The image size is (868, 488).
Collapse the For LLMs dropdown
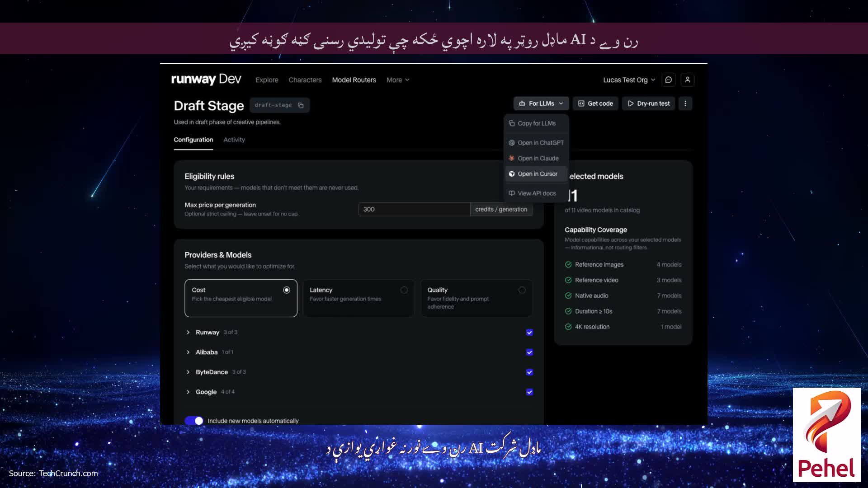541,103
